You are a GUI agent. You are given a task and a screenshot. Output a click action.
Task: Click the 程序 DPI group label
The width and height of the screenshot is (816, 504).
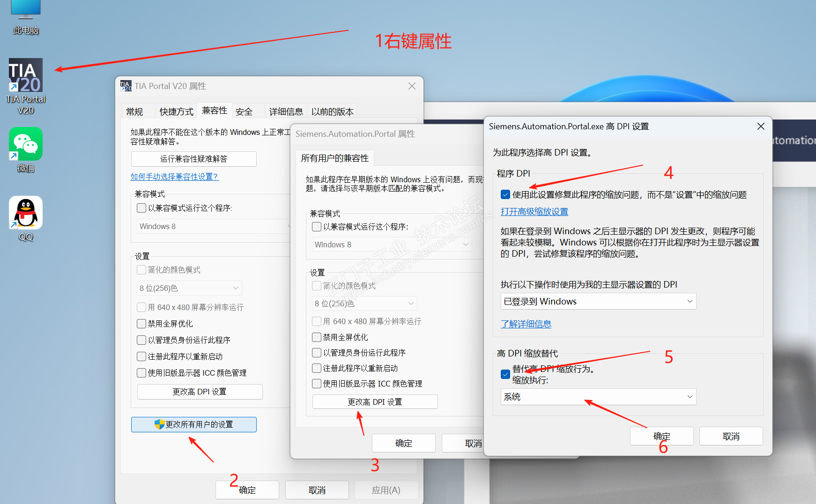point(513,173)
